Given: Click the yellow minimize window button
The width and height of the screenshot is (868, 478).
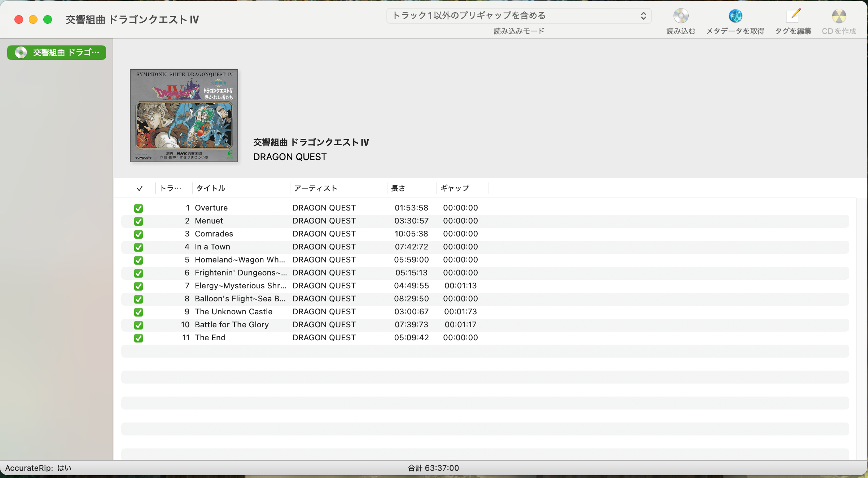Looking at the screenshot, I should pyautogui.click(x=33, y=19).
